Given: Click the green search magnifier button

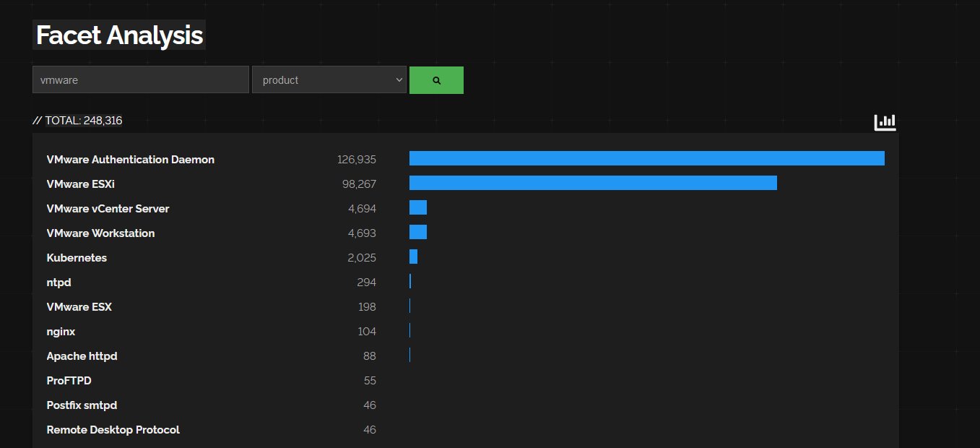Looking at the screenshot, I should [436, 80].
